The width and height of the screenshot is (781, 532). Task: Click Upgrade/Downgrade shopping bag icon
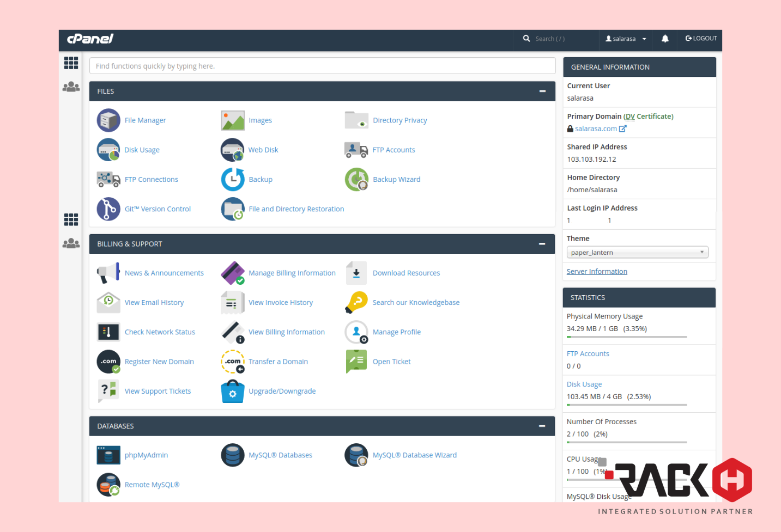point(233,391)
